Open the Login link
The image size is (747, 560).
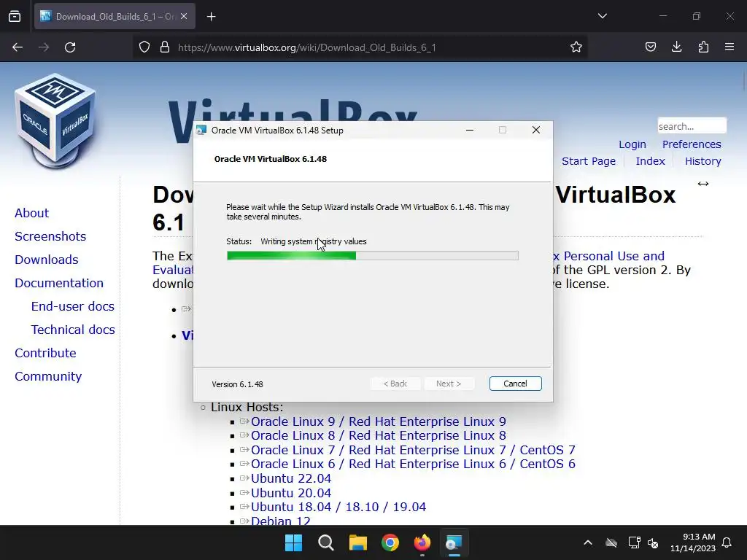[632, 144]
